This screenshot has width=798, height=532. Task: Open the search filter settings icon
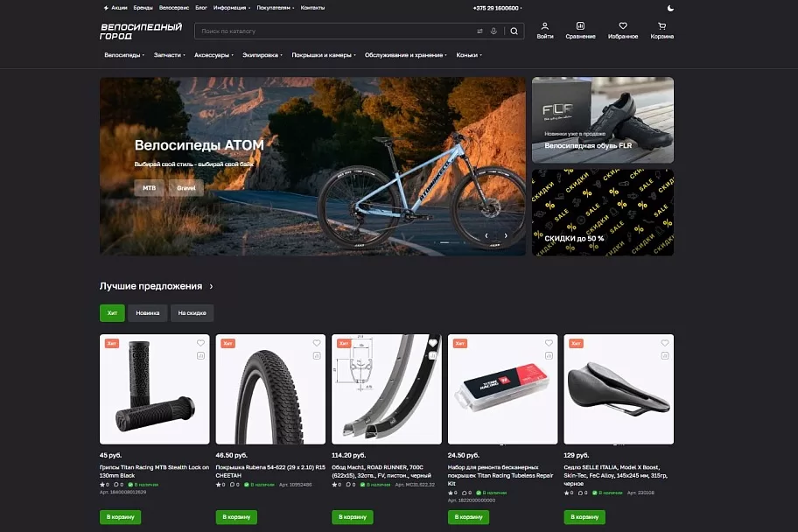click(x=479, y=31)
